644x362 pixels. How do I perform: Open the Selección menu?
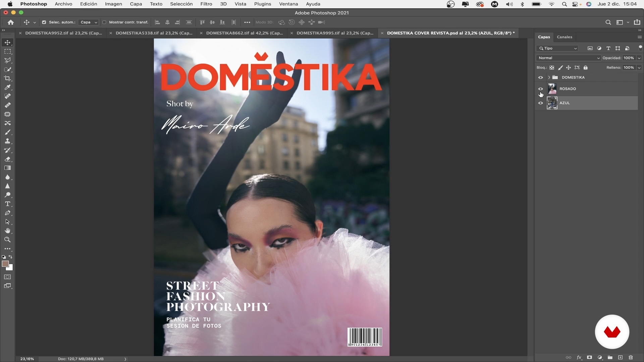point(181,4)
